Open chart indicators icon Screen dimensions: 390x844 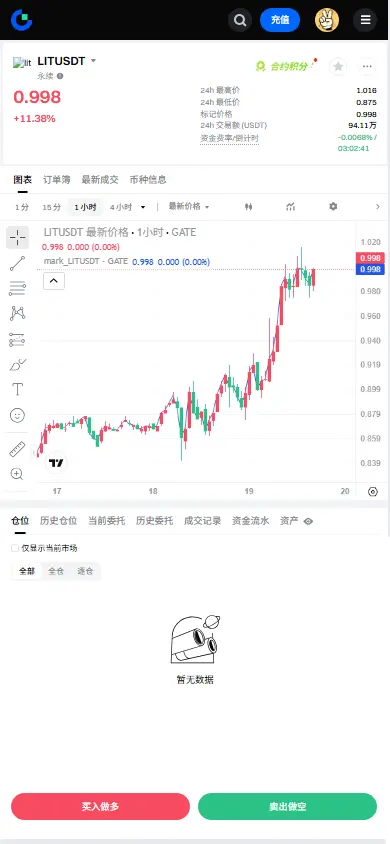click(x=290, y=207)
